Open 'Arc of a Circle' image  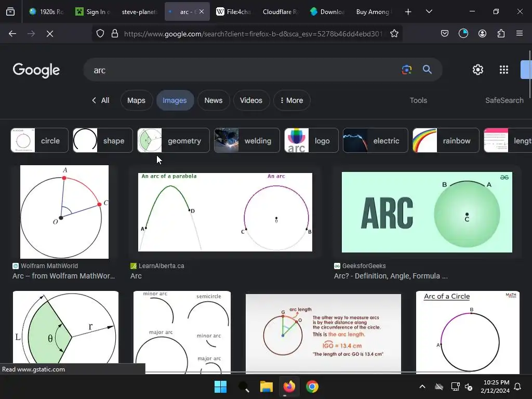tap(468, 332)
